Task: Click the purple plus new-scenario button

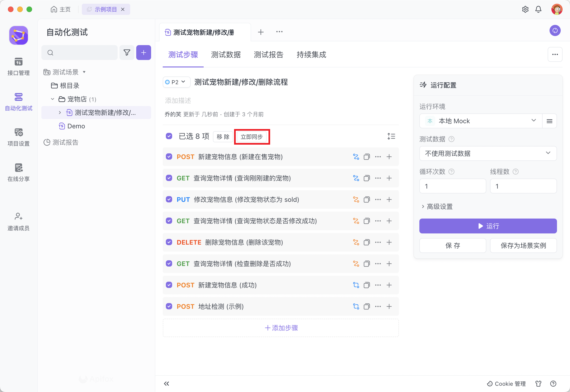Action: pyautogui.click(x=143, y=53)
